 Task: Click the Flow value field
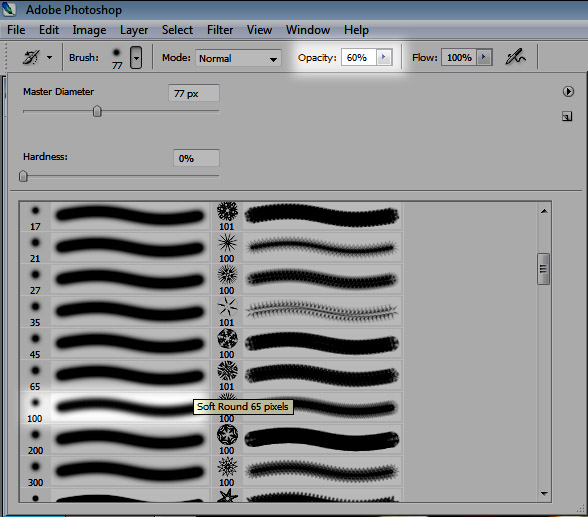click(459, 57)
